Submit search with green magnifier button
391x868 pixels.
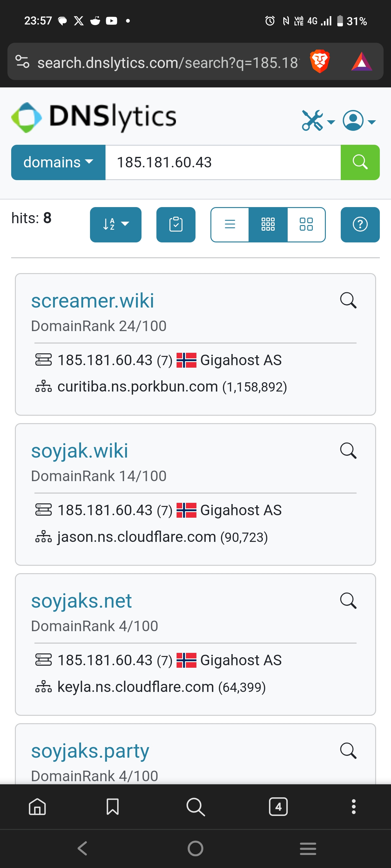tap(360, 162)
